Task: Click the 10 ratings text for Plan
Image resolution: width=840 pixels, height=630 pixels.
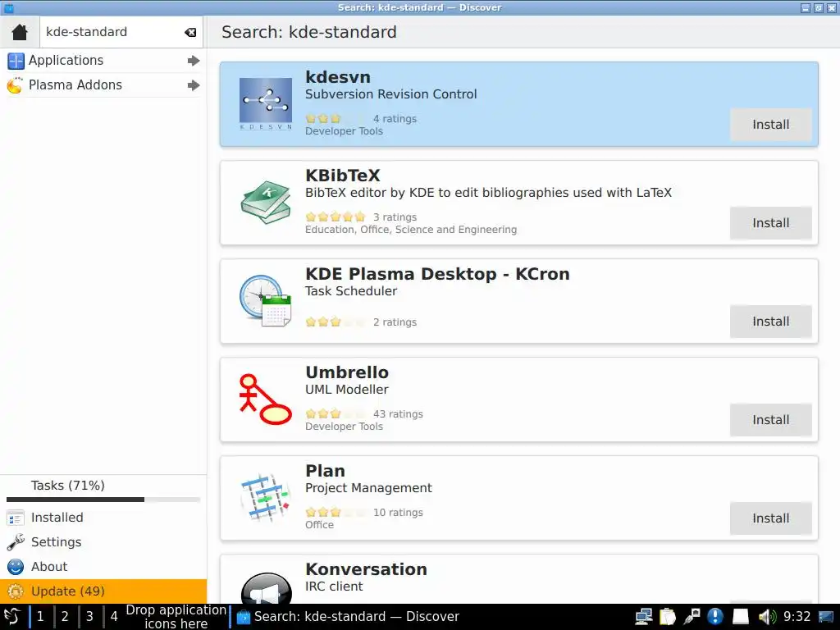Action: pyautogui.click(x=398, y=513)
